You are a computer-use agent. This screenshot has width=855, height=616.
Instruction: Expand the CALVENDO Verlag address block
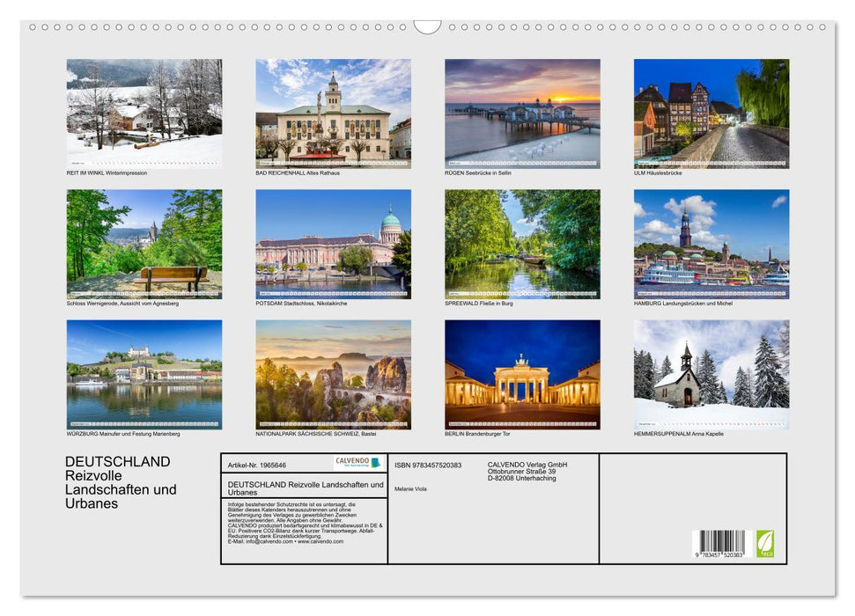(x=527, y=469)
